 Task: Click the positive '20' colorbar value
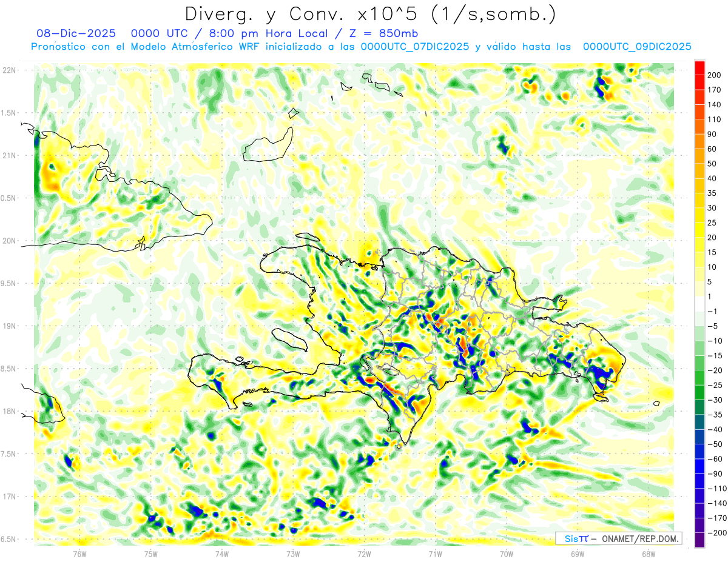pyautogui.click(x=712, y=238)
